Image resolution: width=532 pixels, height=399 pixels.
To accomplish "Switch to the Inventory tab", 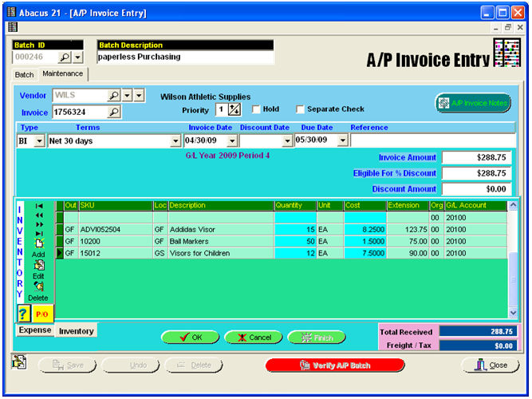I will pos(76,330).
